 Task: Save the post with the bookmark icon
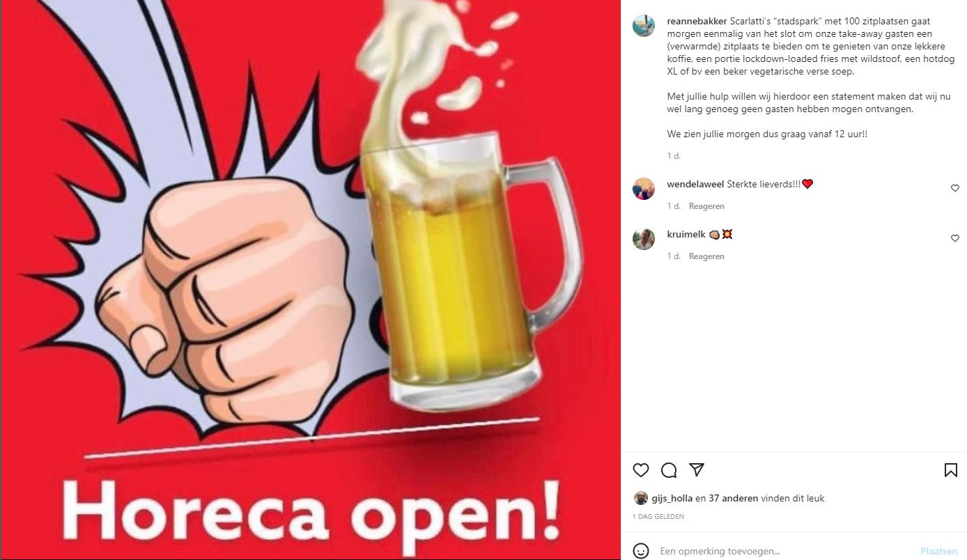(x=951, y=470)
